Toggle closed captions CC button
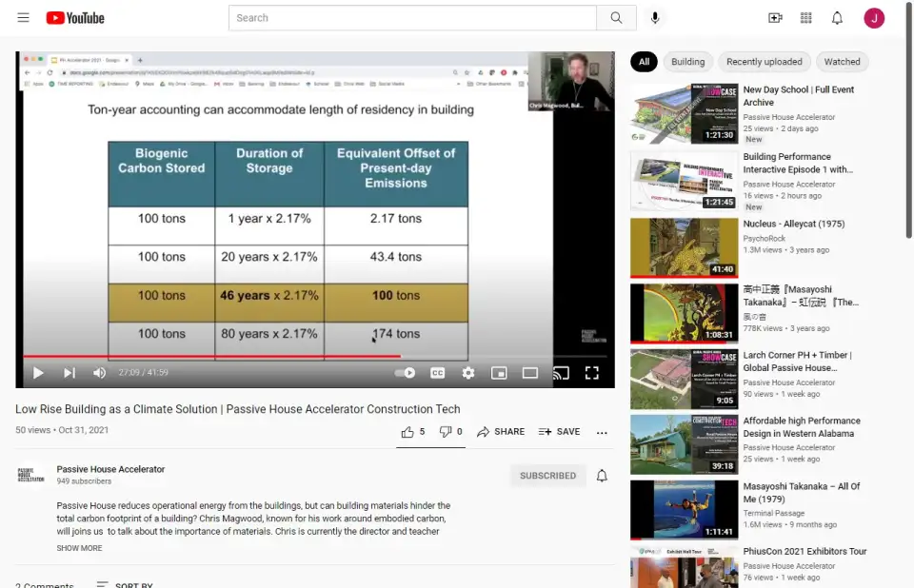The width and height of the screenshot is (914, 588). [438, 373]
